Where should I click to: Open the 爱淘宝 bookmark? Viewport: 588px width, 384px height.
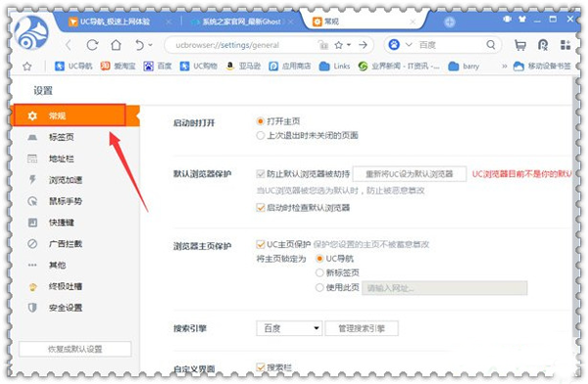[118, 66]
